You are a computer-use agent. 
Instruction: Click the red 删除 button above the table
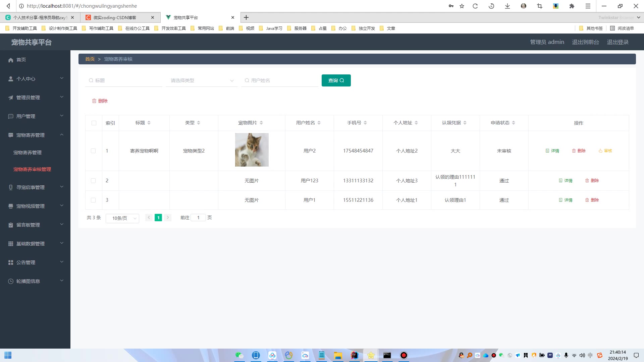(x=100, y=101)
